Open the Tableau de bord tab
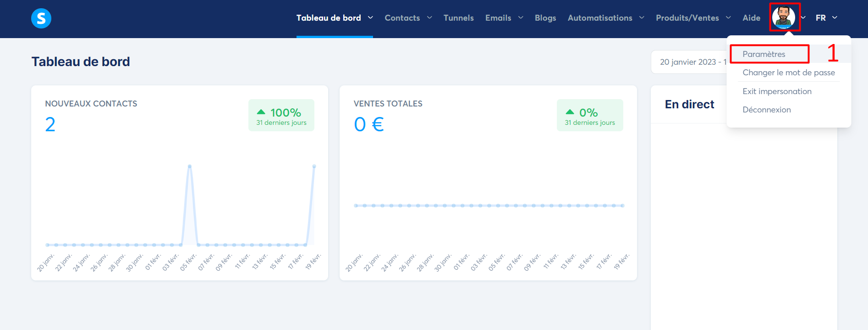868x330 pixels. tap(329, 18)
